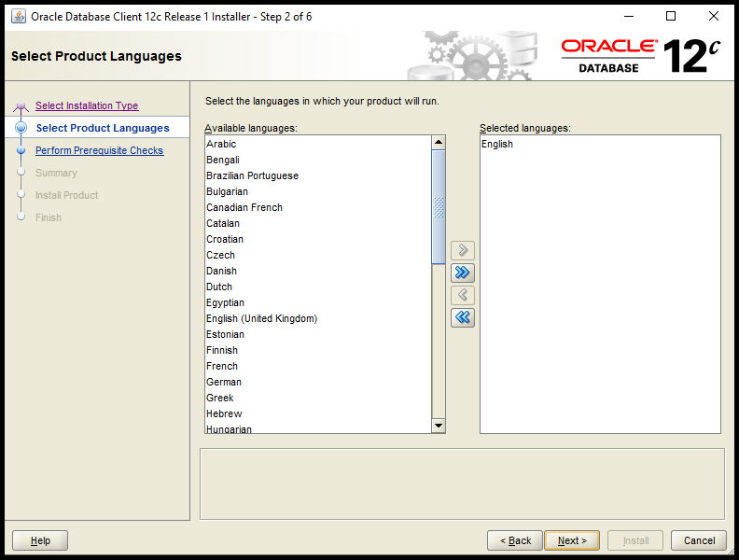Screen dimensions: 739x560
Task: Select Brazilian Portuguese language
Action: click(318, 175)
